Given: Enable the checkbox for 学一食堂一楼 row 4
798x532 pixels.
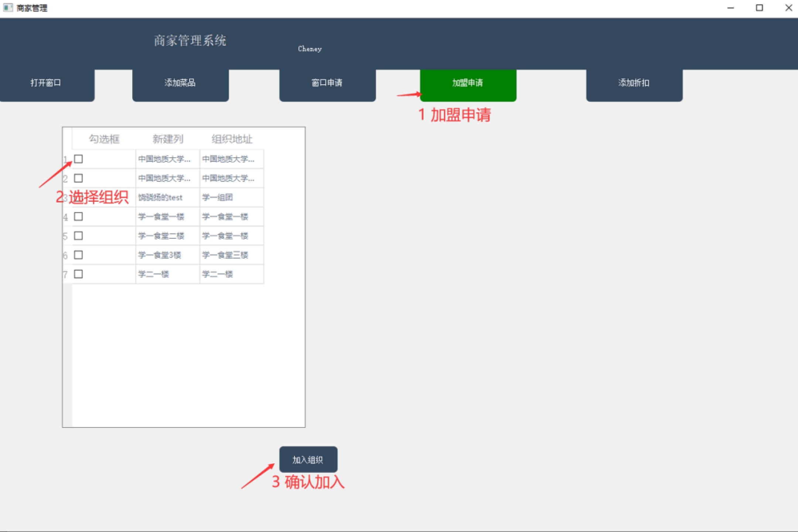Looking at the screenshot, I should point(78,216).
